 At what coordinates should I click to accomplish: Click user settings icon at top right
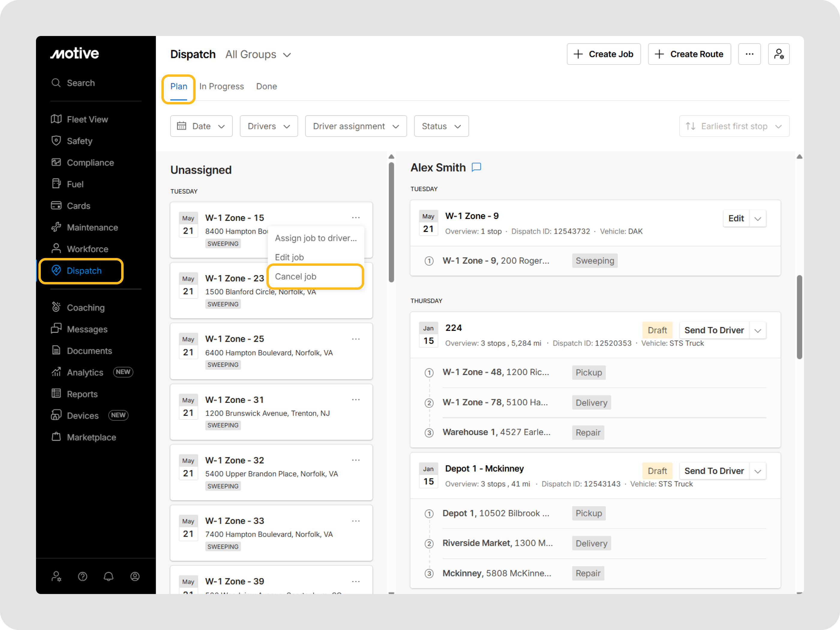pos(778,54)
